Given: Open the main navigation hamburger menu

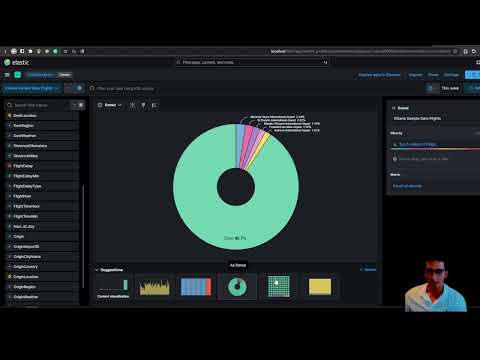Looking at the screenshot, I should [x=7, y=75].
